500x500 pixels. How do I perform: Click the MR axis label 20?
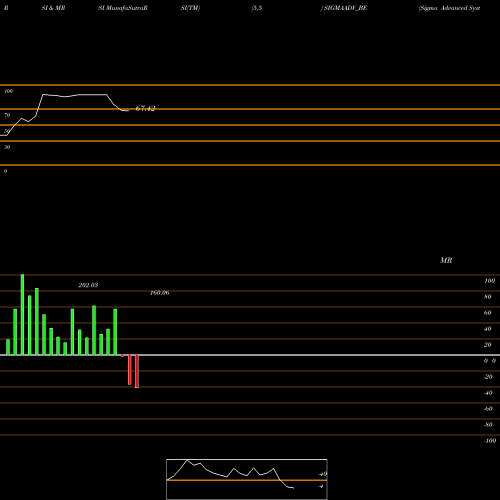click(x=488, y=345)
